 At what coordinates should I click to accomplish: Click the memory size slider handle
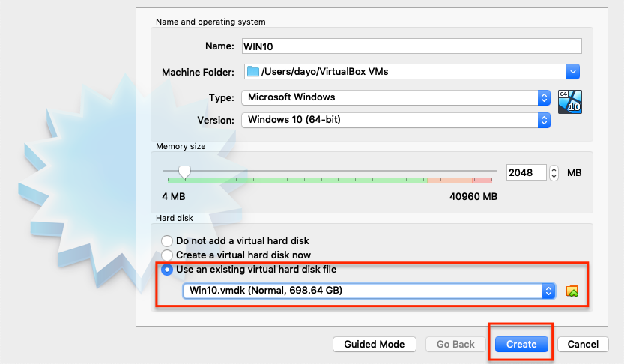(184, 173)
